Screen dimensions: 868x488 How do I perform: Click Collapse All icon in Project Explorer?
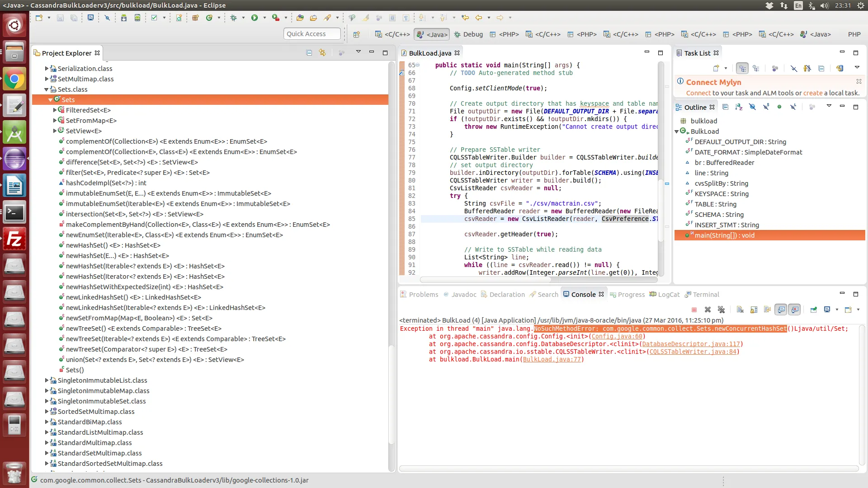(309, 53)
